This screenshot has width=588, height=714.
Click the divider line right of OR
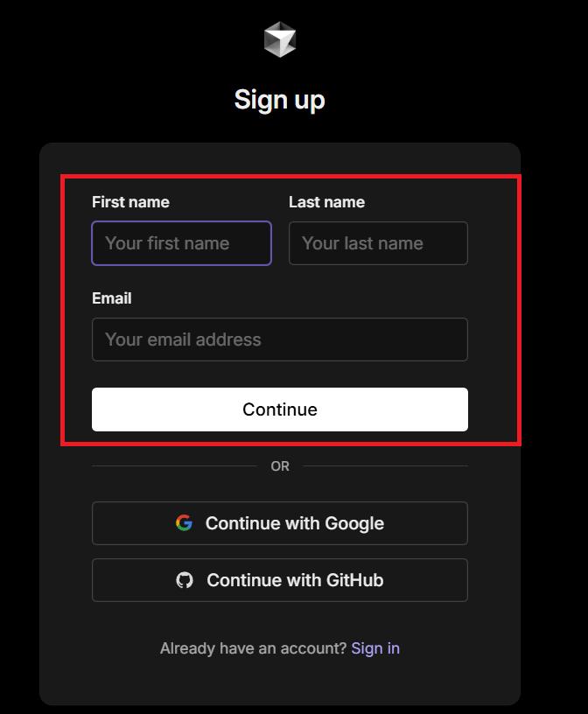point(385,465)
